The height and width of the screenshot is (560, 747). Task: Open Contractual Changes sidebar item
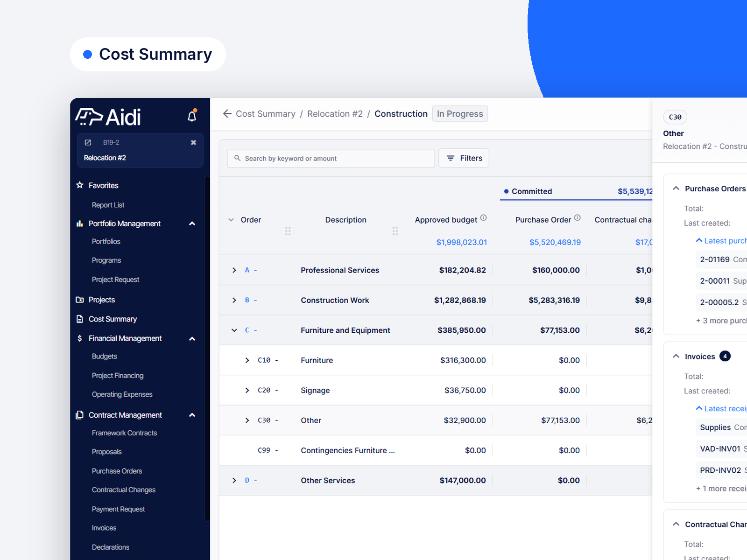tap(124, 490)
